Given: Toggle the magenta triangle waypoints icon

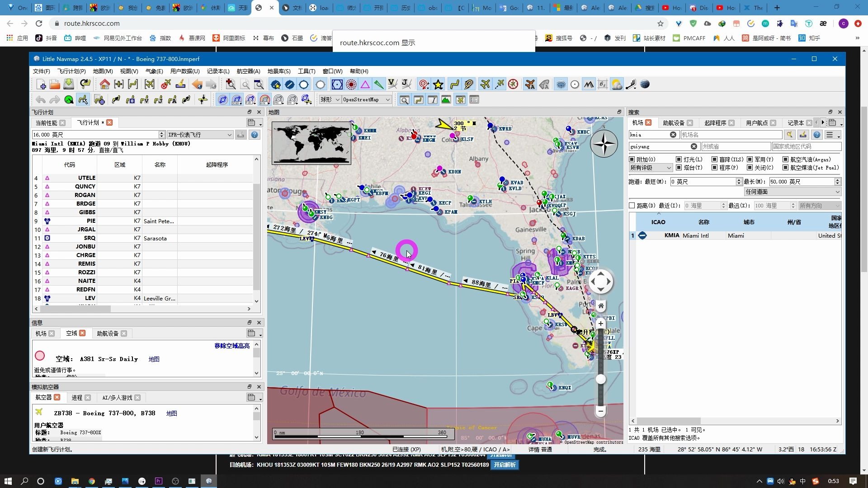Looking at the screenshot, I should click(x=365, y=84).
